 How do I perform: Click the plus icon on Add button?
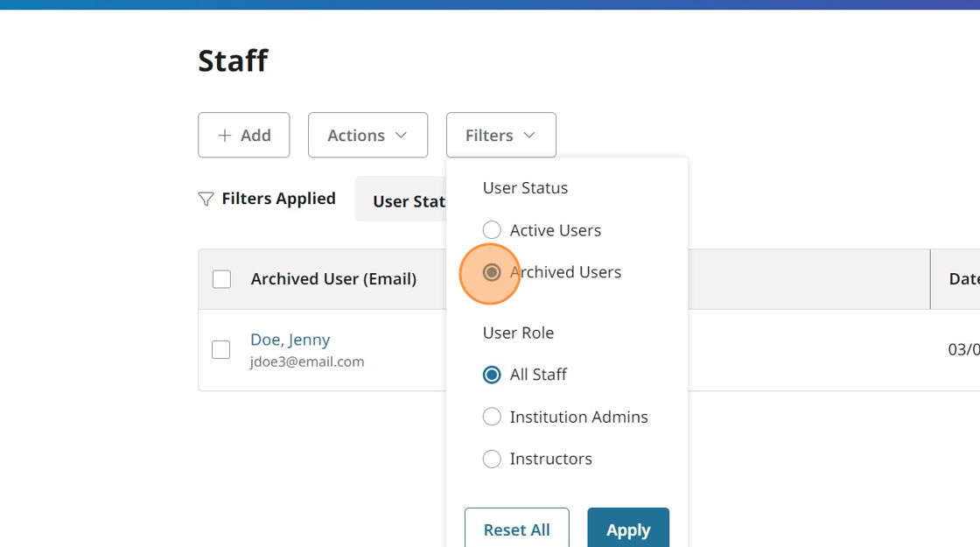point(225,136)
